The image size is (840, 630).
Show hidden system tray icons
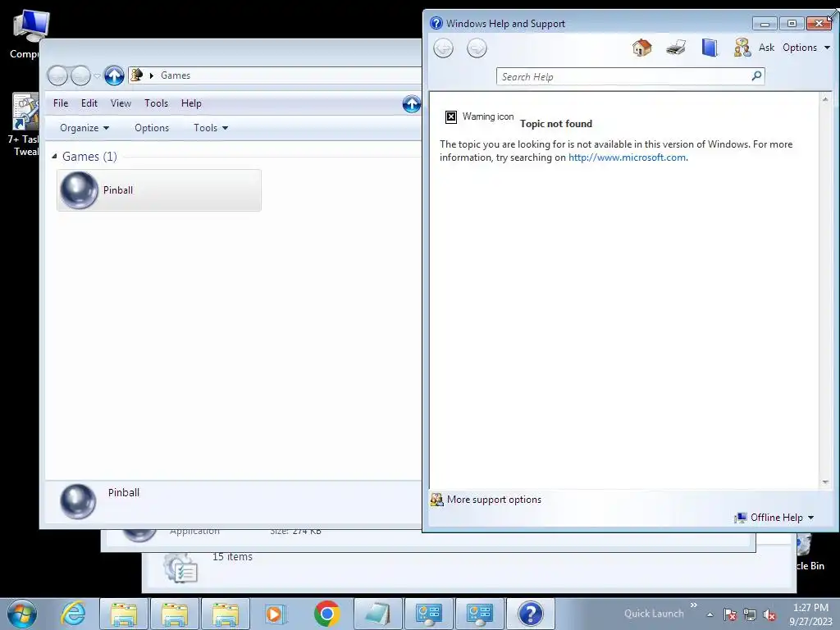point(710,615)
